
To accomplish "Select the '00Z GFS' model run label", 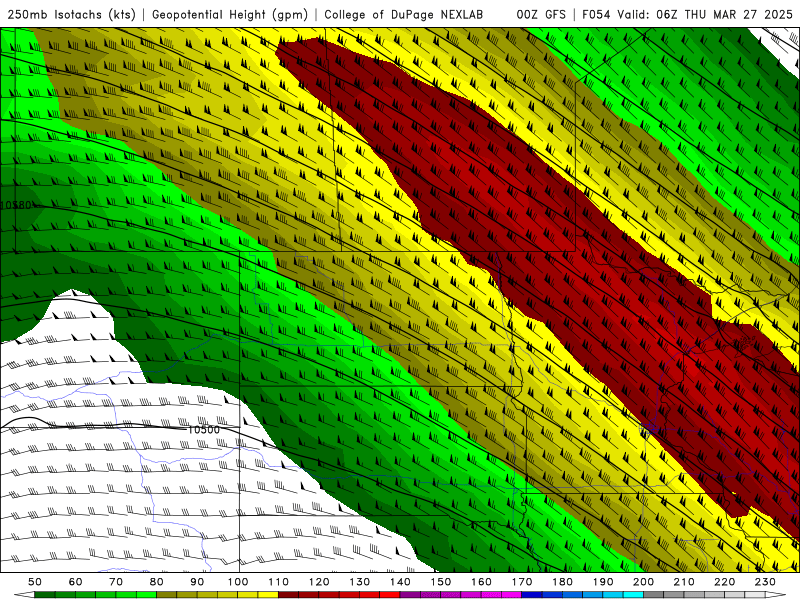I will [541, 14].
